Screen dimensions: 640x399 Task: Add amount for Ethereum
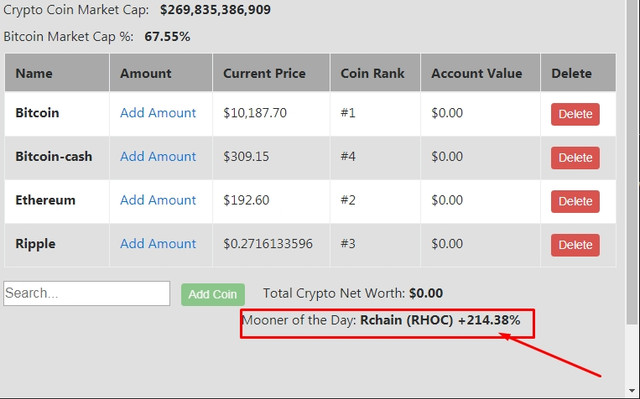tap(158, 200)
